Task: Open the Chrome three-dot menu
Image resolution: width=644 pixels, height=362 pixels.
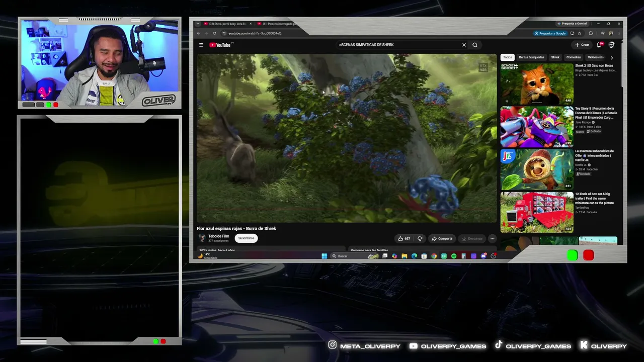Action: 619,33
